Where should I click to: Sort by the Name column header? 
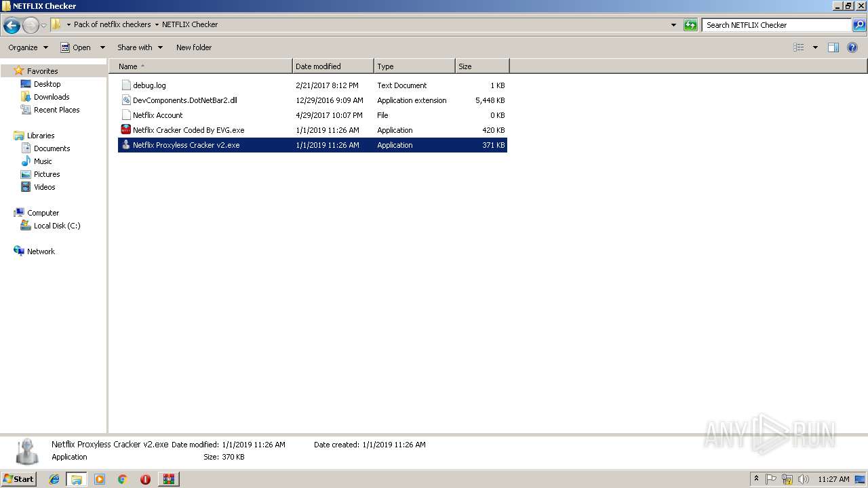pos(201,66)
